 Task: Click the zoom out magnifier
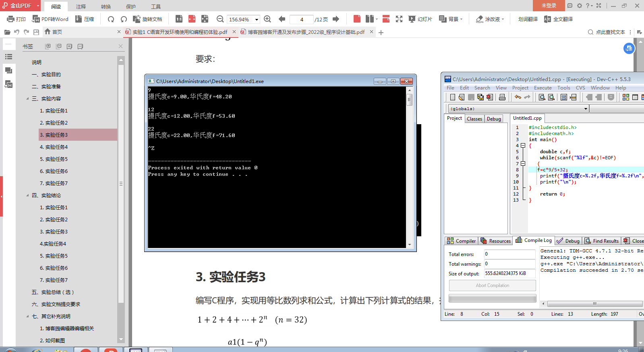tap(220, 19)
